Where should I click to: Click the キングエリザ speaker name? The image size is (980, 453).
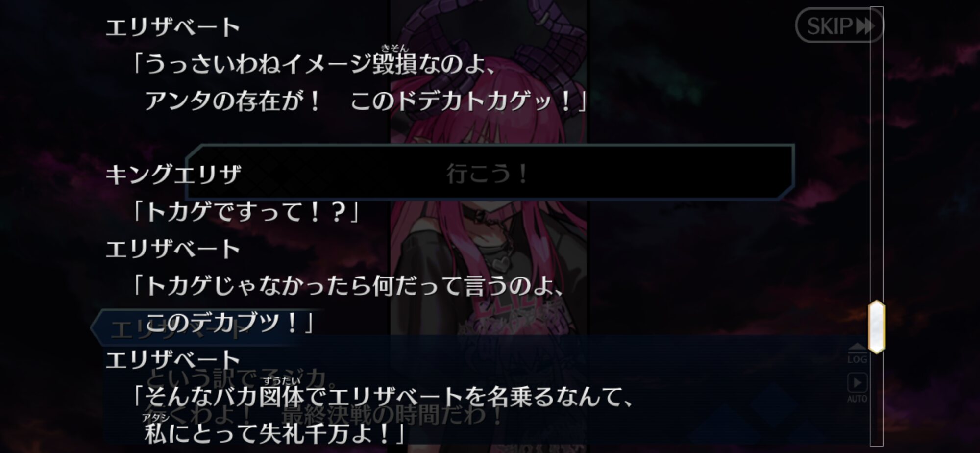click(x=173, y=175)
